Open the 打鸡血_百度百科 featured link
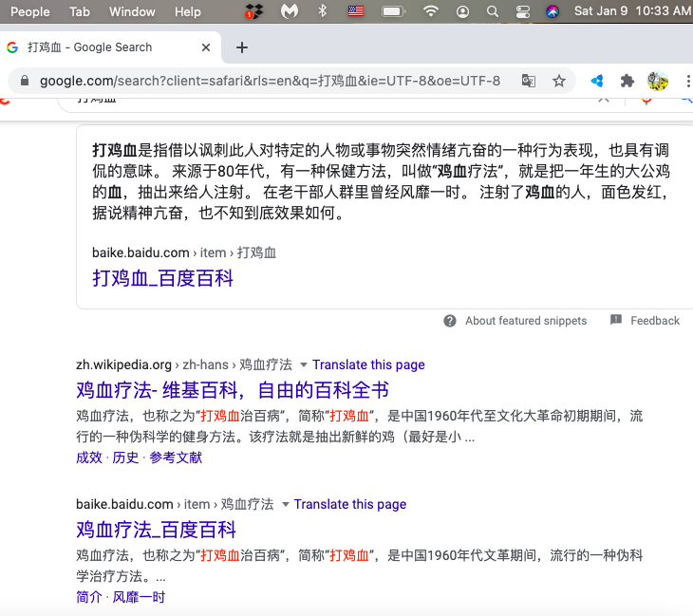This screenshot has height=616, width=693. point(162,278)
